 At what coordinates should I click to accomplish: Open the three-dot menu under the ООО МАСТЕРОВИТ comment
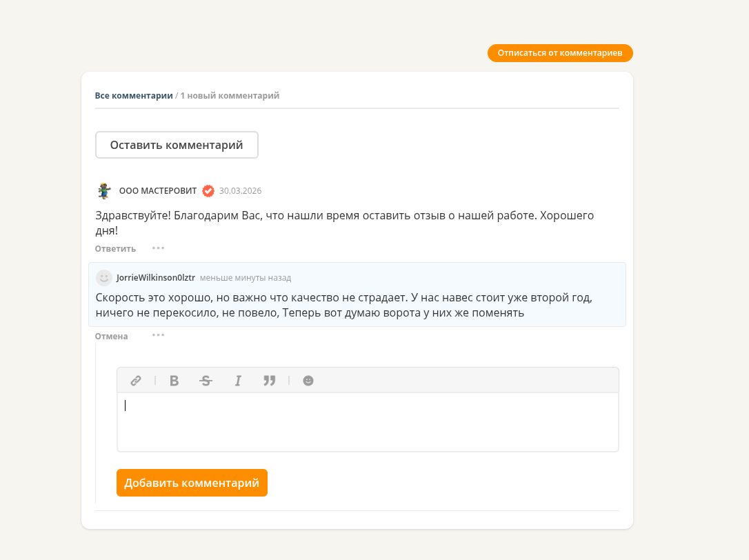[x=158, y=248]
